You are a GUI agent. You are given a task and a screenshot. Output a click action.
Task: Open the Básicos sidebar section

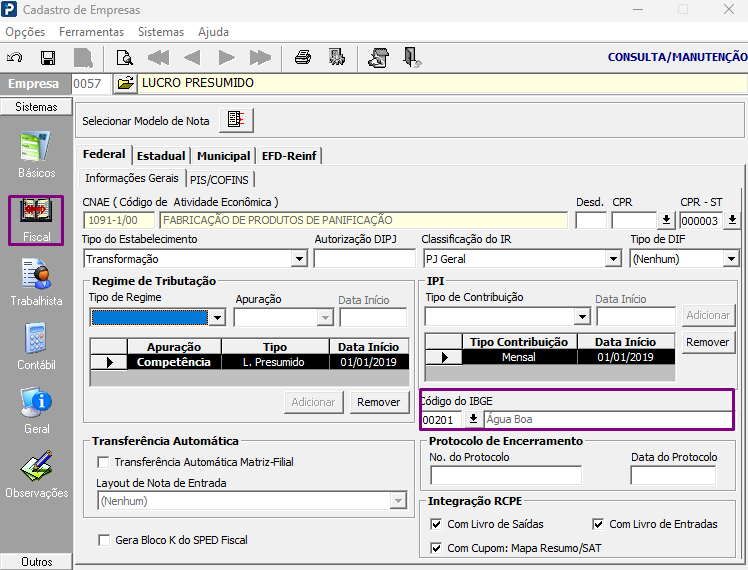[x=36, y=155]
